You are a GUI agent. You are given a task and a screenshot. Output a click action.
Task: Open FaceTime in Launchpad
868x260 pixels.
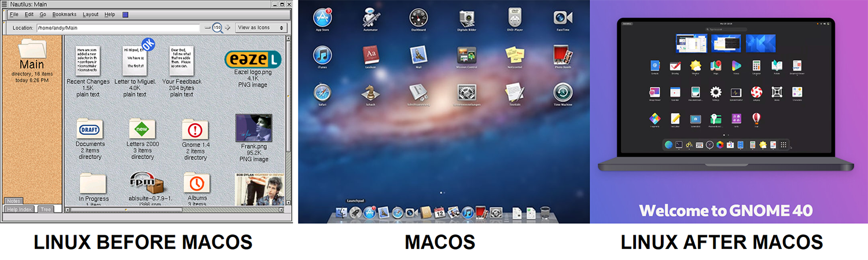coord(563,17)
